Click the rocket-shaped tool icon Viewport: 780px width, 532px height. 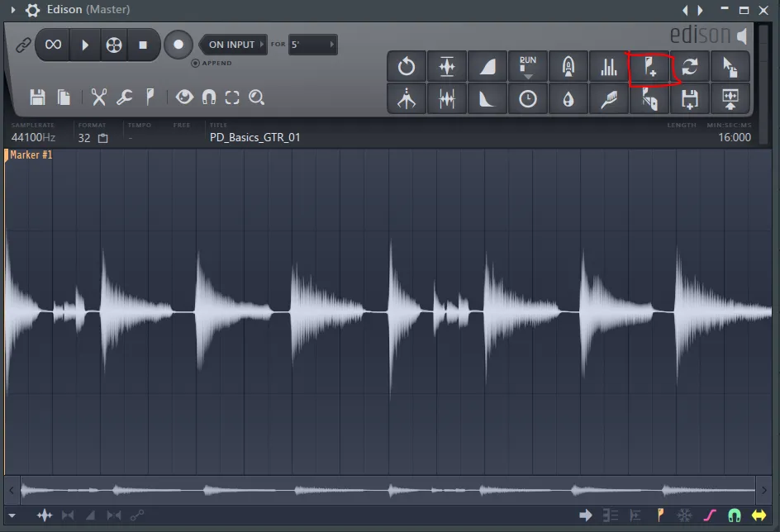(568, 66)
